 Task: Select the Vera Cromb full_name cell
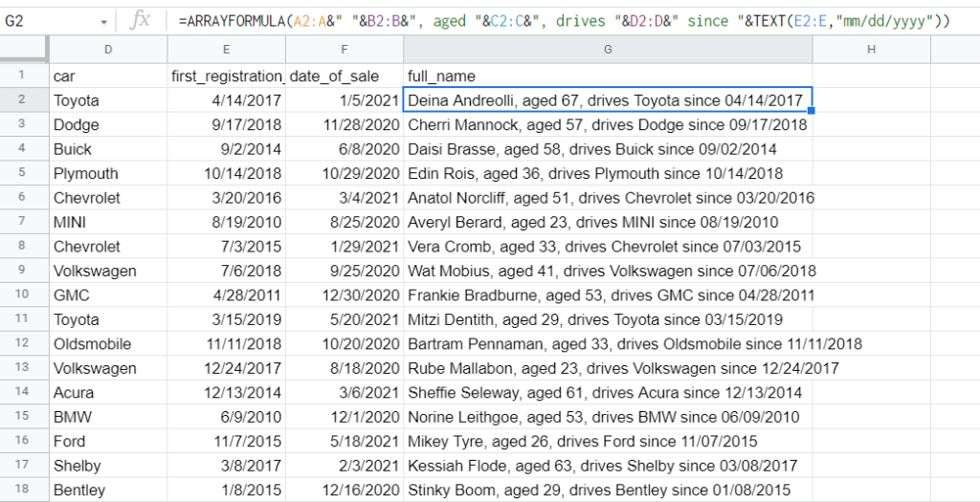pyautogui.click(x=608, y=246)
